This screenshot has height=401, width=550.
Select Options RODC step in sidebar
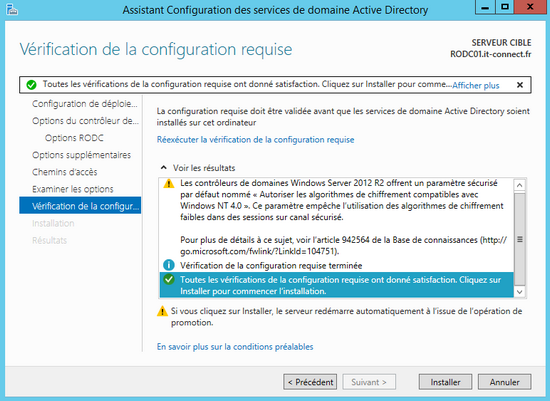74,138
